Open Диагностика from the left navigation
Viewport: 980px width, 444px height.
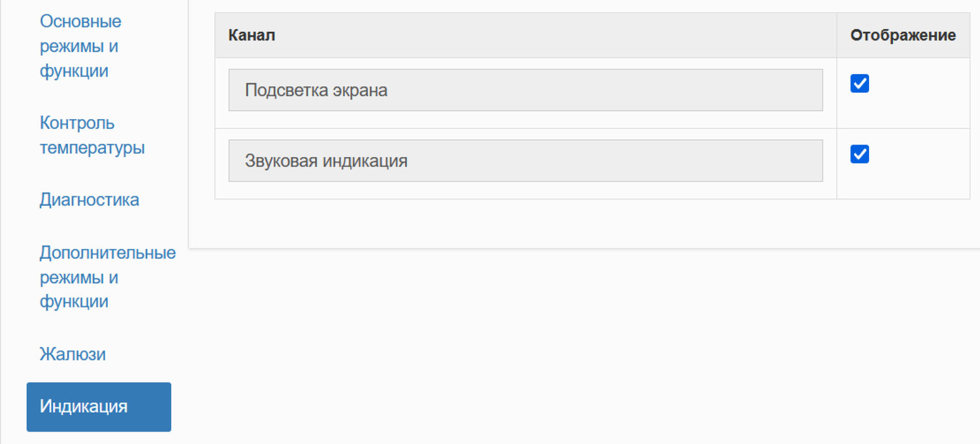click(90, 199)
